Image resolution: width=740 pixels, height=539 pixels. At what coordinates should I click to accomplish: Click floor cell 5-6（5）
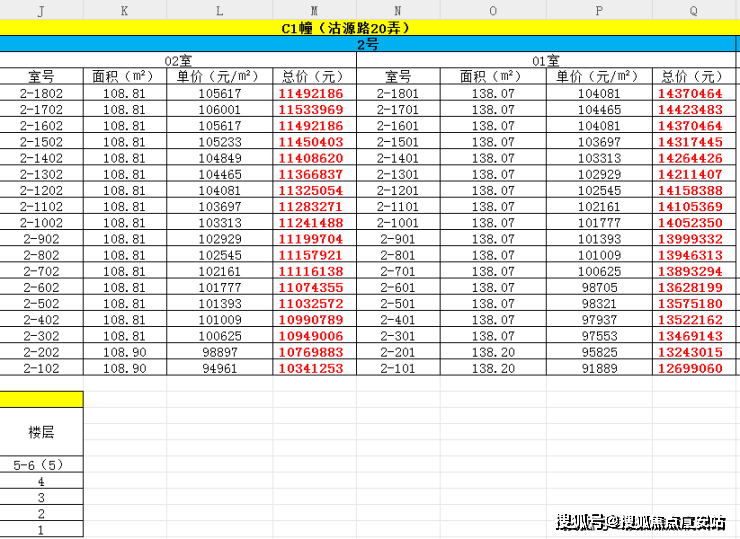pos(42,464)
